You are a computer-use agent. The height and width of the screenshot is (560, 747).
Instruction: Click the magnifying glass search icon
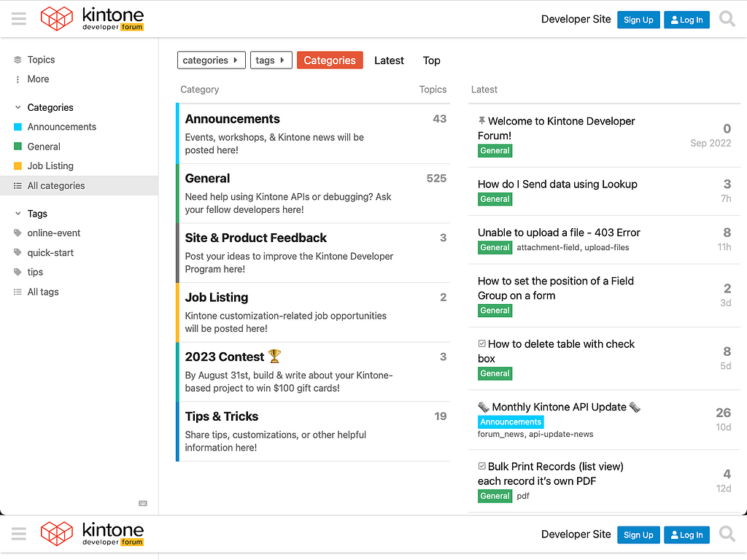[727, 20]
